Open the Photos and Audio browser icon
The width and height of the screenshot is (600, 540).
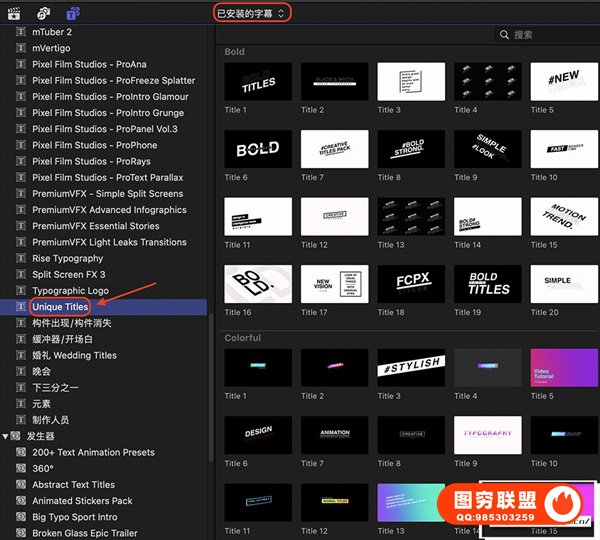45,13
